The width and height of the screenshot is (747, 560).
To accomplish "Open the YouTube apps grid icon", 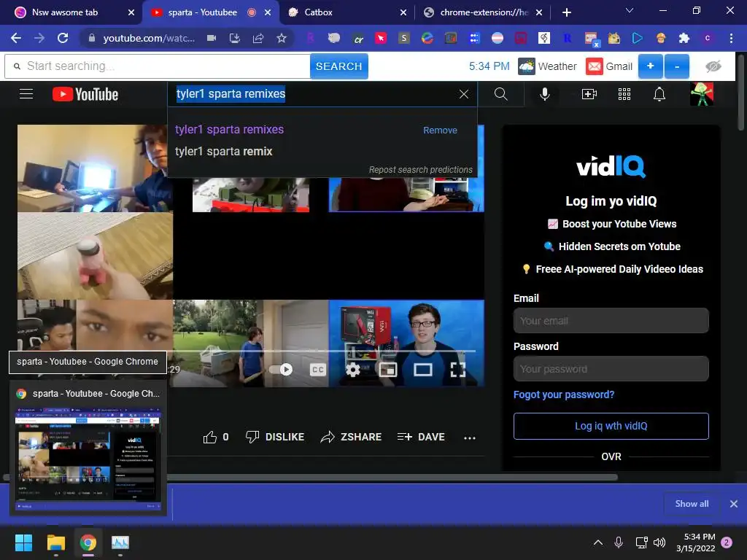I will coord(624,94).
